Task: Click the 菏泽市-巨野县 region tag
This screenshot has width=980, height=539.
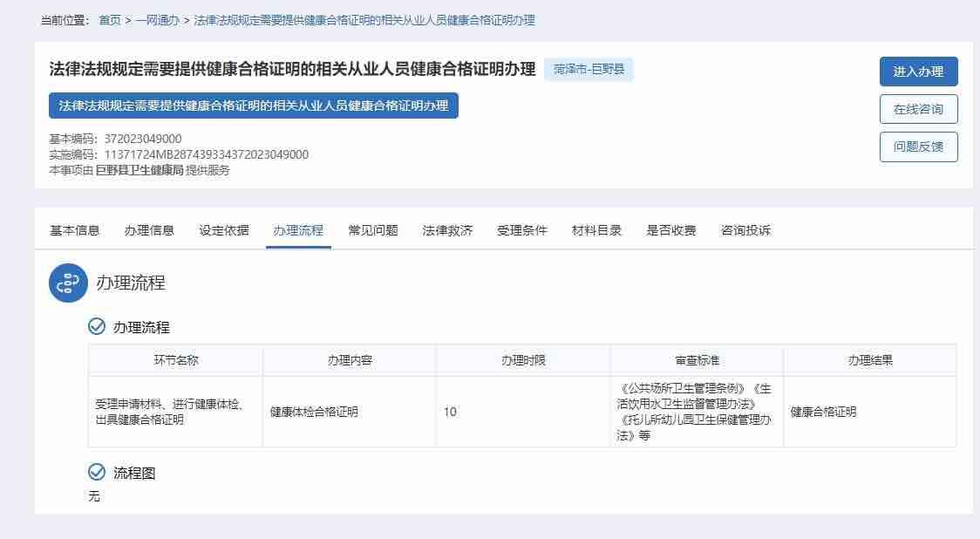Action: point(589,69)
